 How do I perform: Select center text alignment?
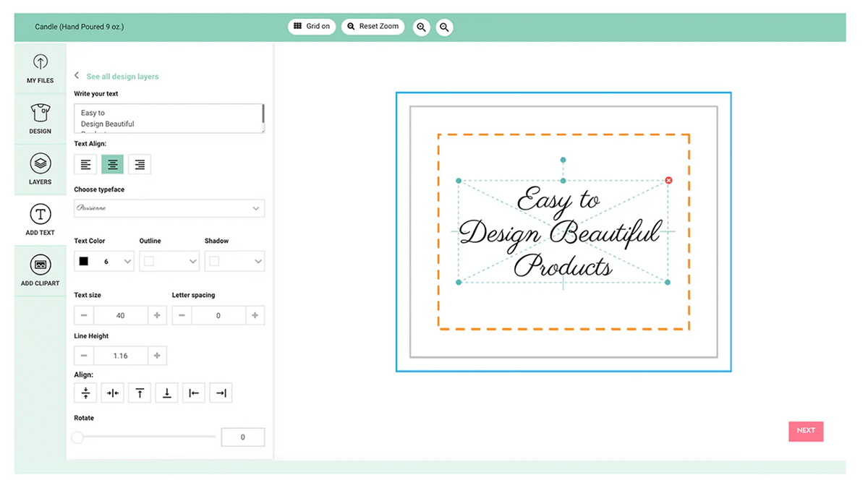point(113,164)
